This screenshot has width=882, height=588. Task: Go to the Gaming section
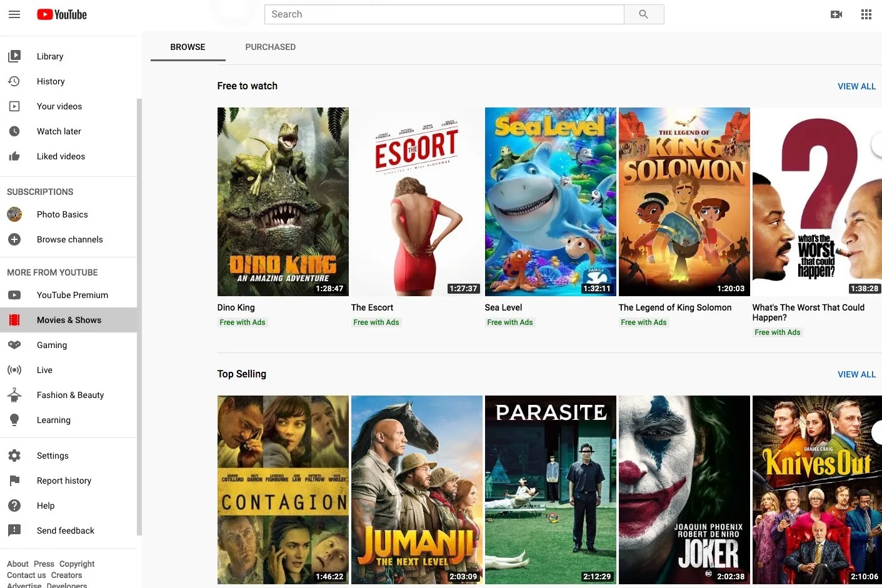52,345
